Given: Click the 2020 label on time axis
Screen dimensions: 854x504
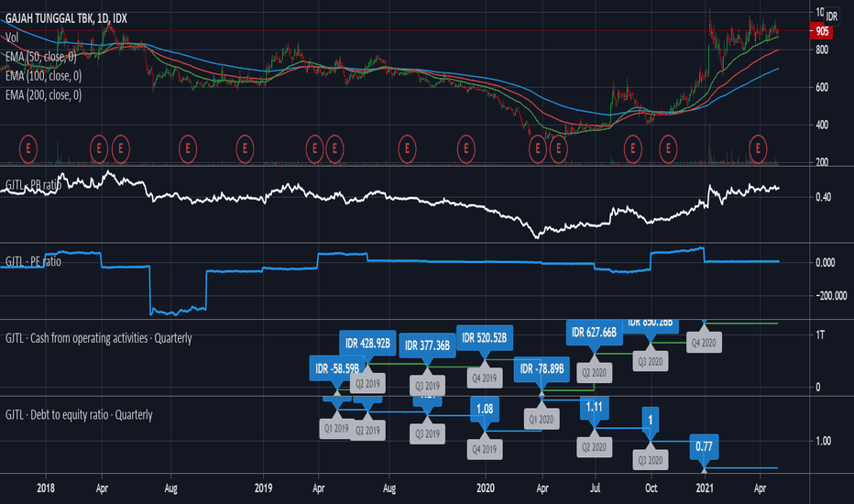Looking at the screenshot, I should [486, 488].
